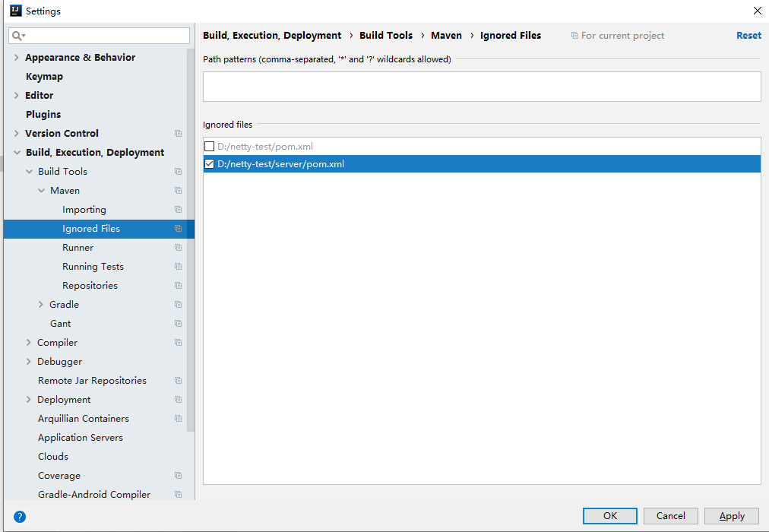Image resolution: width=769 pixels, height=532 pixels.
Task: Click project-level icon next to Gradle
Action: coord(178,305)
